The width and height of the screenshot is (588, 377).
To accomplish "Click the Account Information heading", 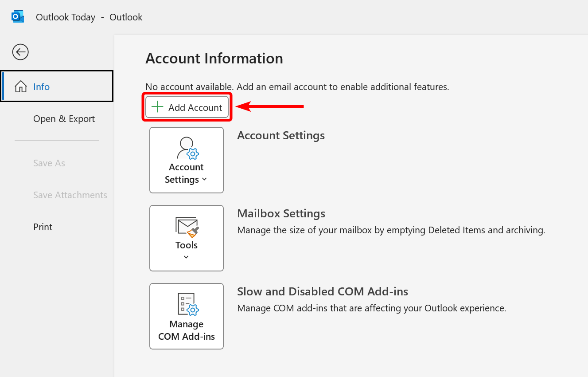I will 214,59.
